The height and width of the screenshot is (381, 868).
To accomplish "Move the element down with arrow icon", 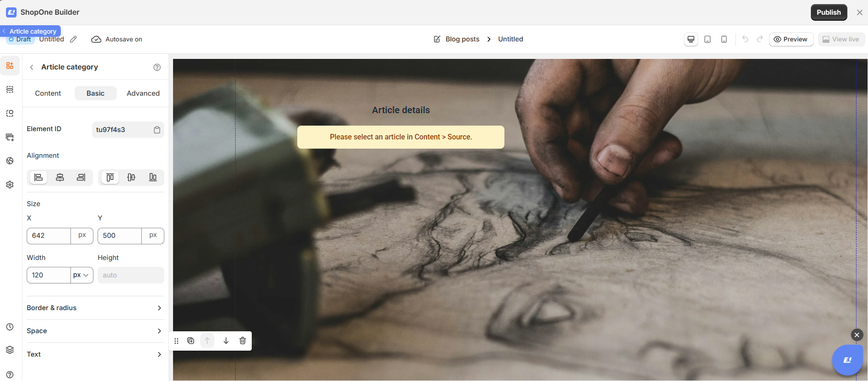I will tap(226, 341).
